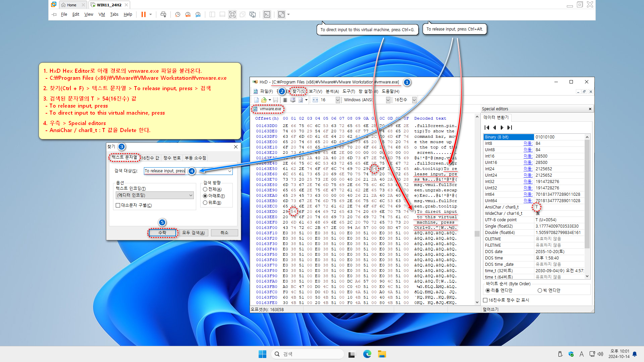This screenshot has width=644, height=362.
Task: Click the 수락 button in Find dialog
Action: pos(162,233)
